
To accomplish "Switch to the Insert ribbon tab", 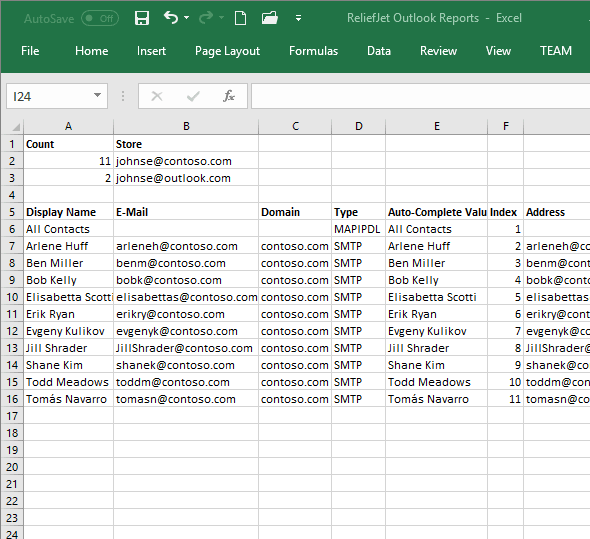I will tap(151, 51).
